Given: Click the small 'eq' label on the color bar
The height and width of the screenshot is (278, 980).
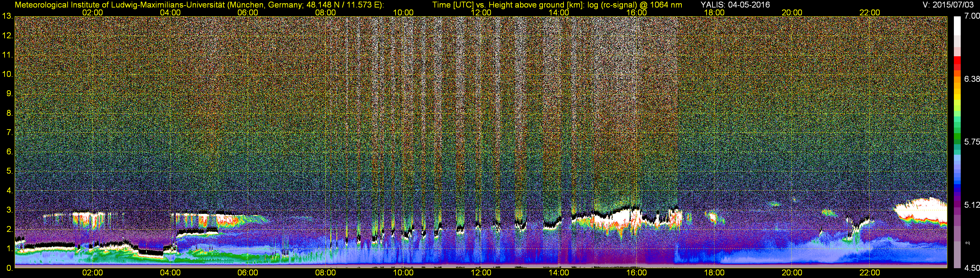Looking at the screenshot, I should tap(968, 243).
